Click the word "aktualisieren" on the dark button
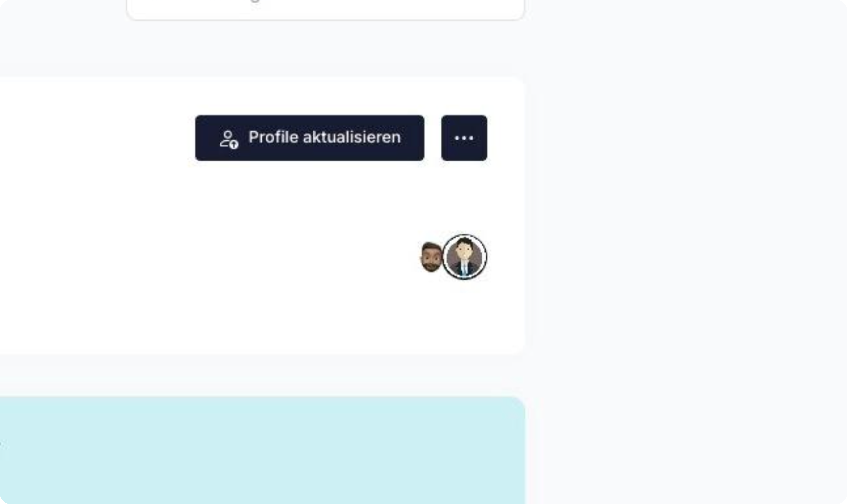The width and height of the screenshot is (847, 504). [352, 137]
